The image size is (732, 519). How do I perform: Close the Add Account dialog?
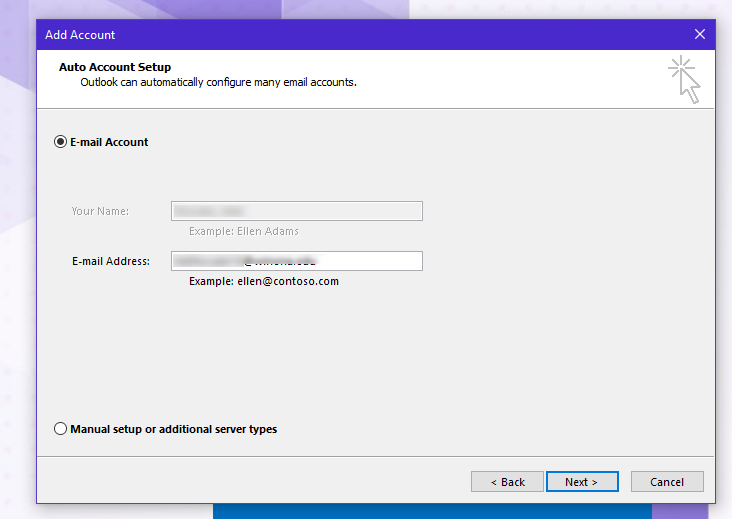(x=699, y=34)
